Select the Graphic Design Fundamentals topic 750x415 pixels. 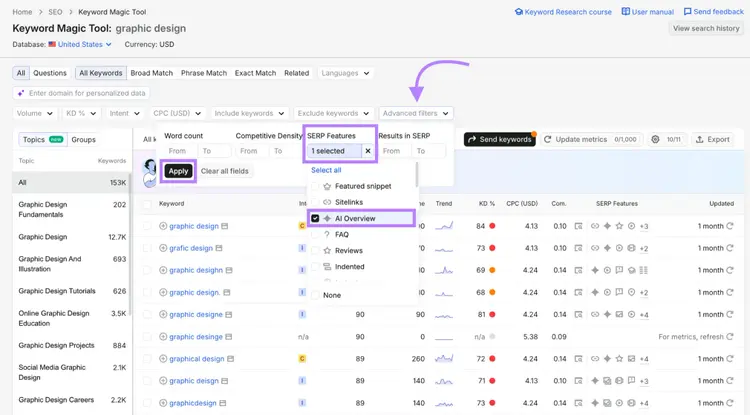72,209
